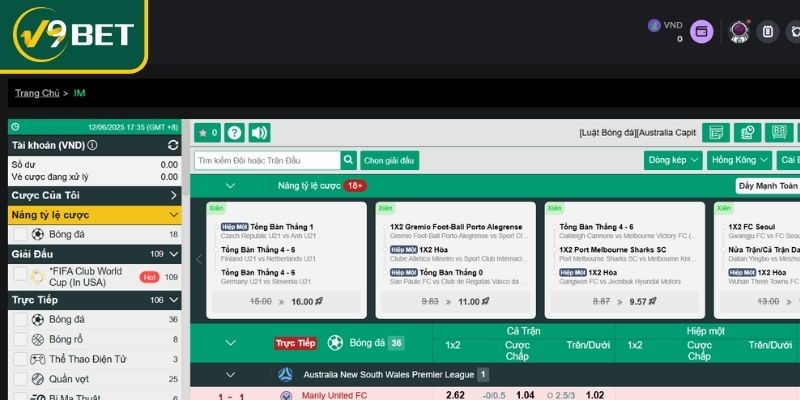Open the question mark help icon
The width and height of the screenshot is (800, 400).
(x=234, y=133)
